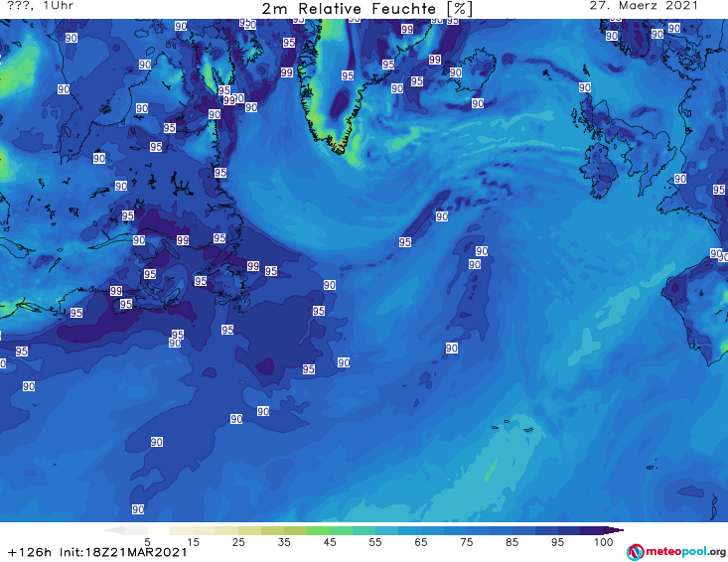
Task: Click colour scale label "85"
Action: coord(511,541)
